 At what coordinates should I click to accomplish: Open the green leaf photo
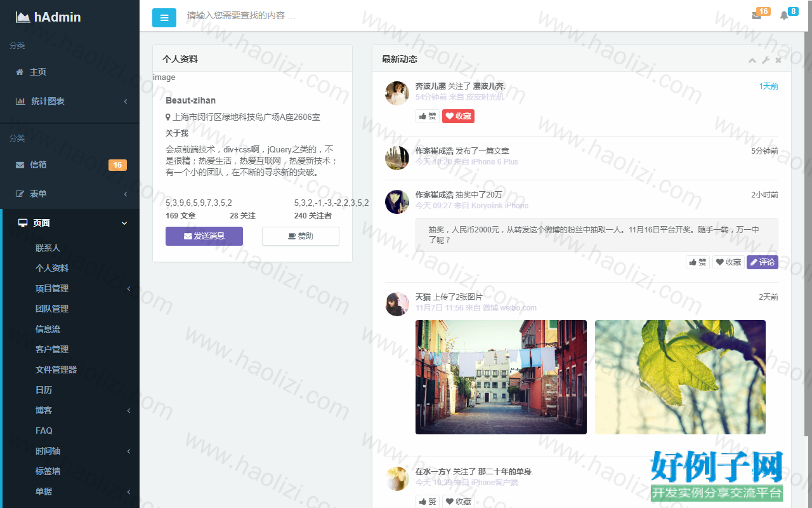[x=680, y=377]
